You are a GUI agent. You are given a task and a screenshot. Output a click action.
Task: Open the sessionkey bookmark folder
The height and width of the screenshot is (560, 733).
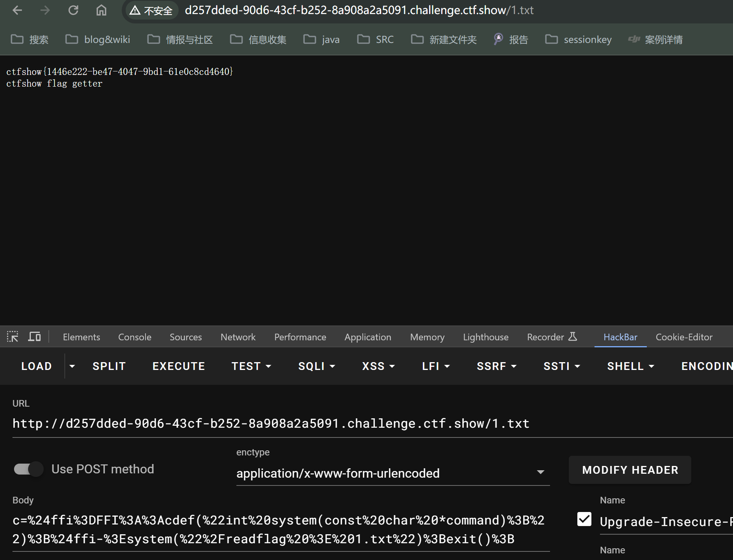point(579,39)
